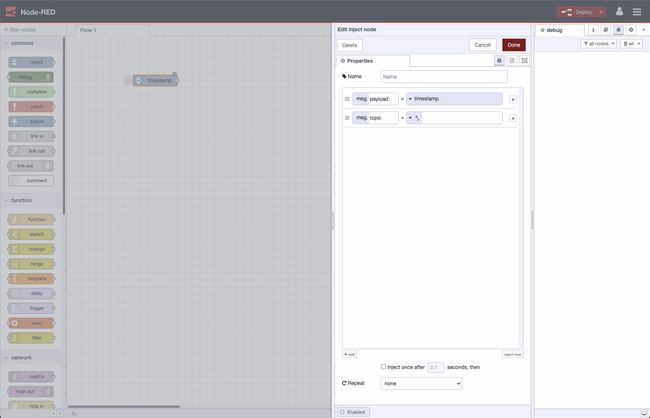Image resolution: width=650 pixels, height=418 pixels.
Task: Remove the msg.topic property row
Action: [513, 118]
